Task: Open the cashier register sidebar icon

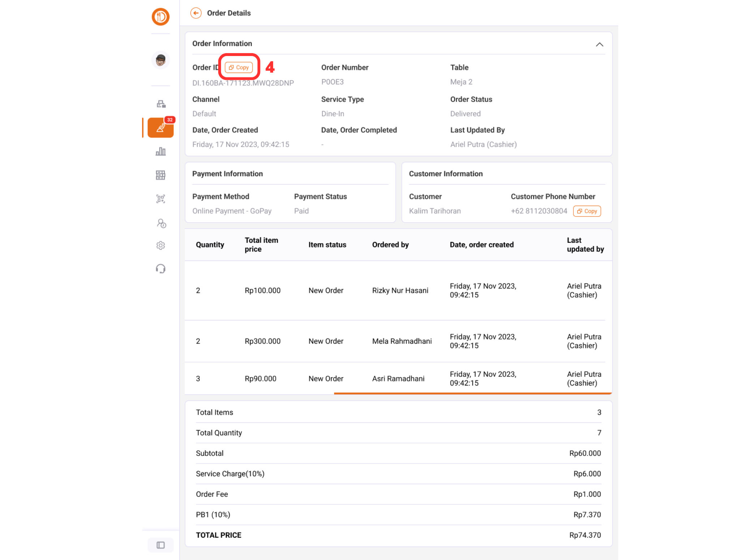Action: click(161, 104)
